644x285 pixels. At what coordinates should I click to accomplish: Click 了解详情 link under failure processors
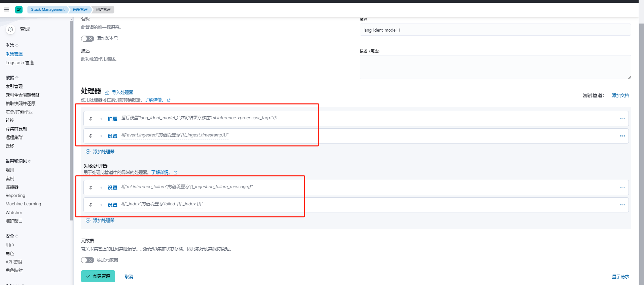click(x=161, y=172)
